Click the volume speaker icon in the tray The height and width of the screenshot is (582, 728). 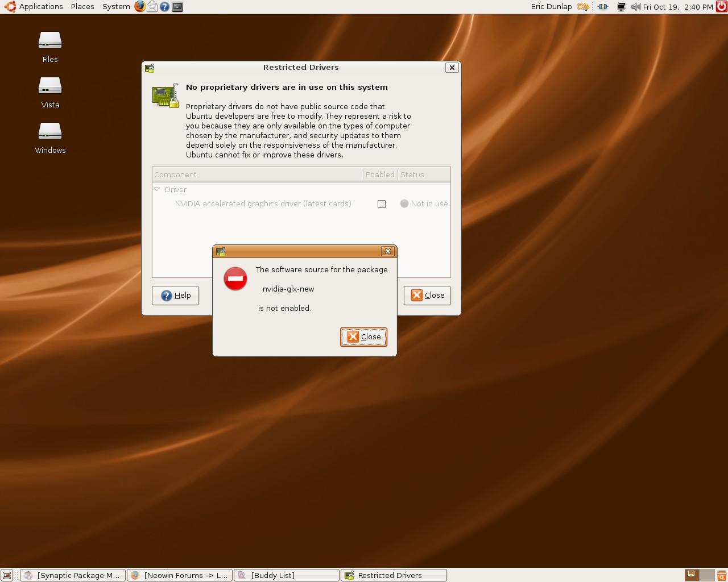point(635,6)
